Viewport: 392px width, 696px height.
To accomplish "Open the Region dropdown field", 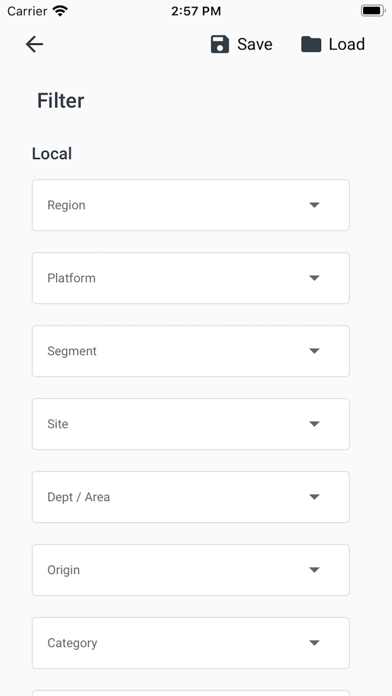I will pos(191,205).
